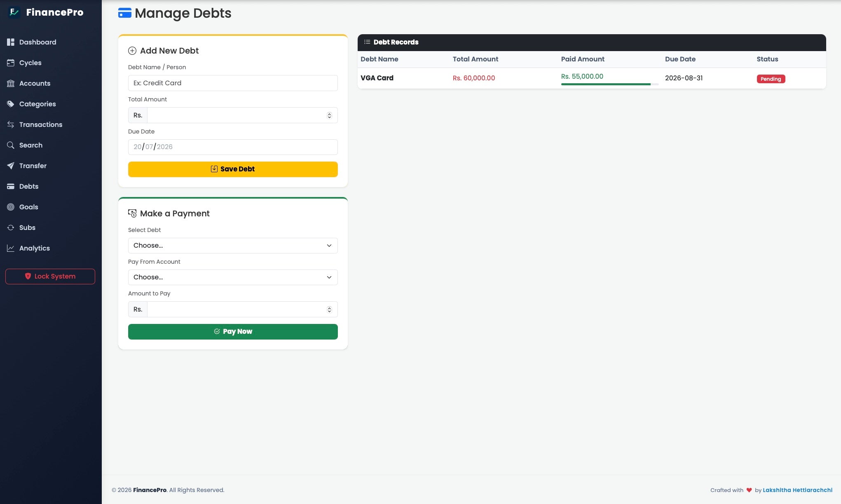Viewport: 841px width, 504px height.
Task: Click the Total Amount stepper arrows
Action: coord(329,115)
